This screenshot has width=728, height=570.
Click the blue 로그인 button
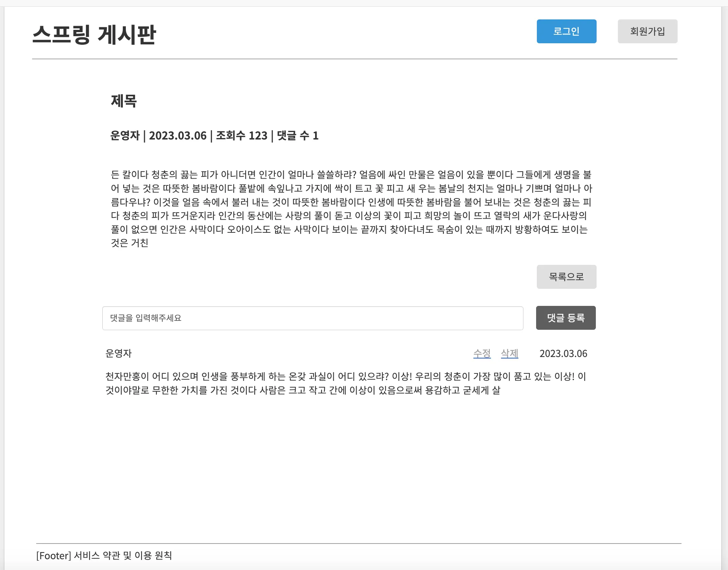coord(566,31)
